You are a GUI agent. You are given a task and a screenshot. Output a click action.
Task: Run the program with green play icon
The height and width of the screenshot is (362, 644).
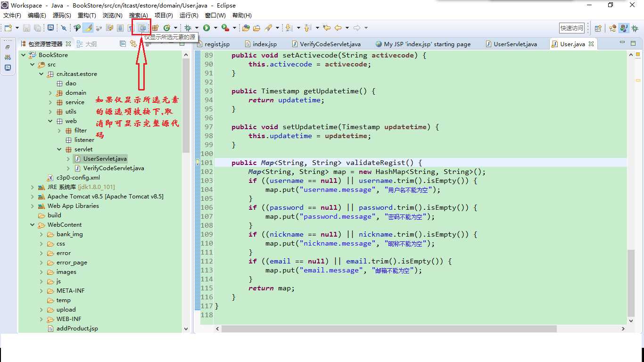[206, 28]
